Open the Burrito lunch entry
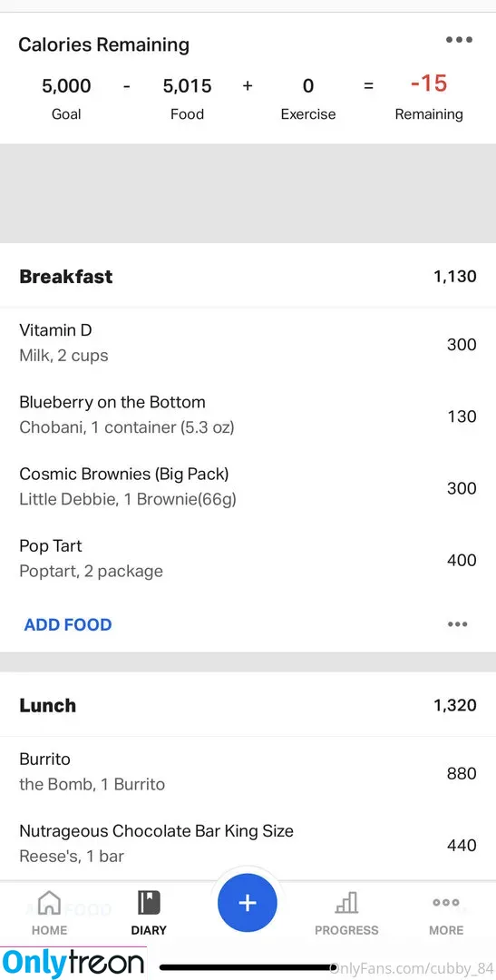The height and width of the screenshot is (980, 496). 248,772
